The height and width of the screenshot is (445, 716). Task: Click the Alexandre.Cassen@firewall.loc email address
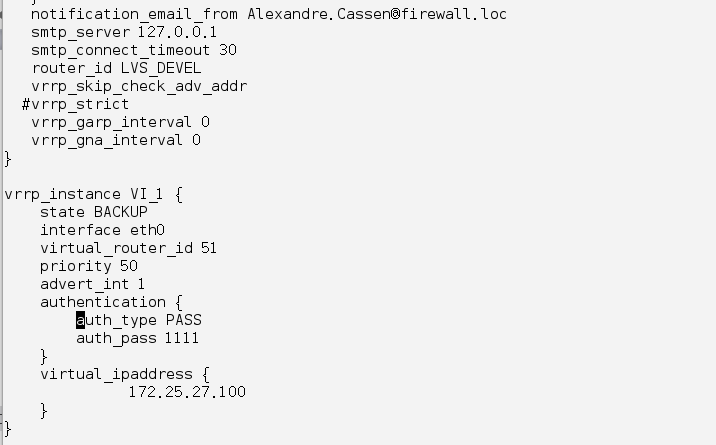click(377, 14)
